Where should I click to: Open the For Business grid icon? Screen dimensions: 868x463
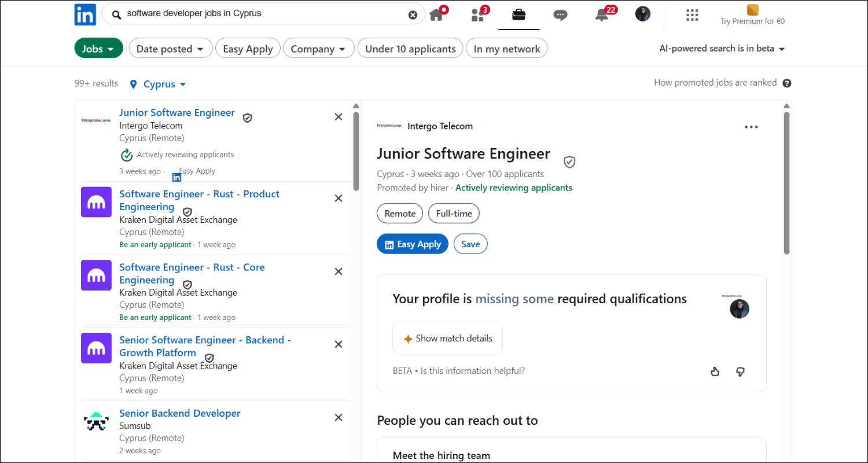[692, 14]
